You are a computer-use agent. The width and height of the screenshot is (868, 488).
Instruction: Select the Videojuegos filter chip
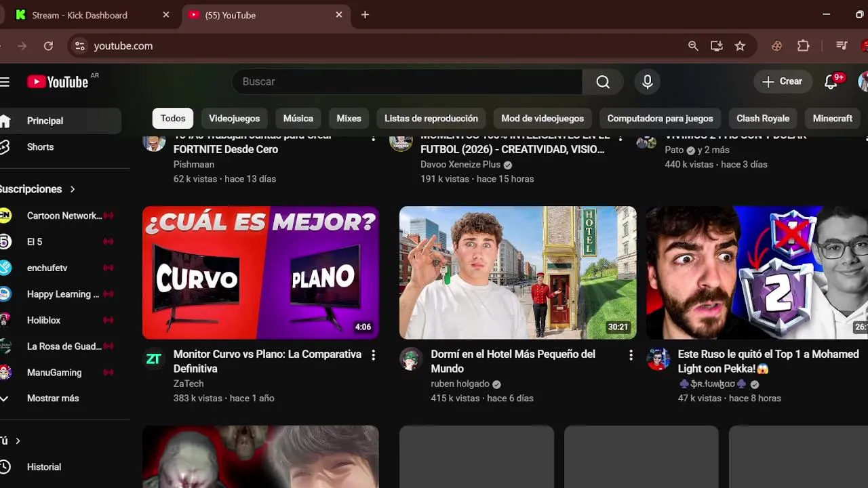[x=235, y=119]
